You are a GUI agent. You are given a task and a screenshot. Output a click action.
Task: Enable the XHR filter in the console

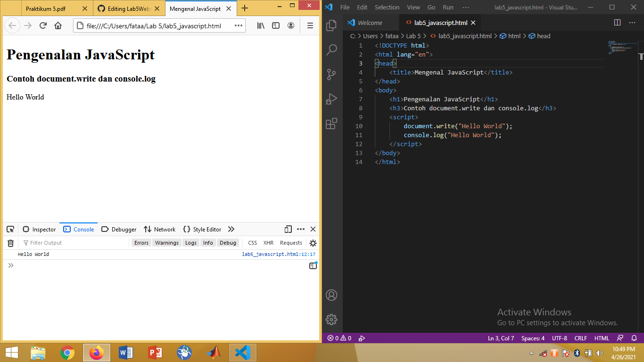pyautogui.click(x=268, y=242)
